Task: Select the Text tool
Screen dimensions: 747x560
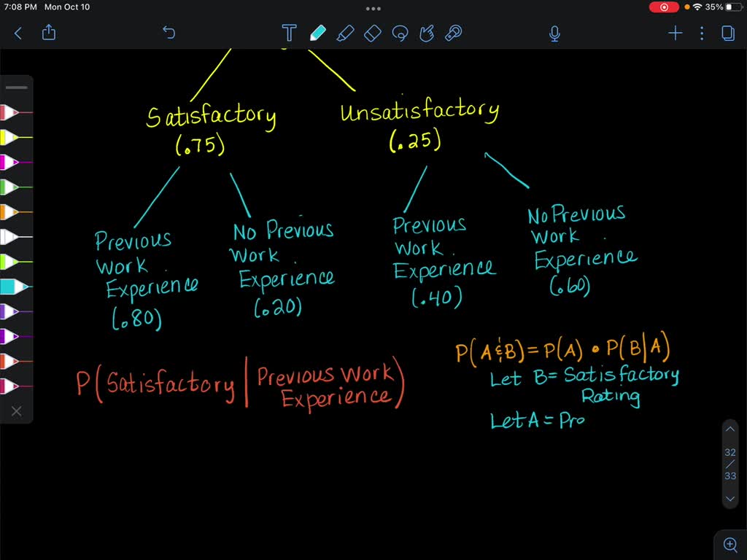Action: (x=289, y=33)
